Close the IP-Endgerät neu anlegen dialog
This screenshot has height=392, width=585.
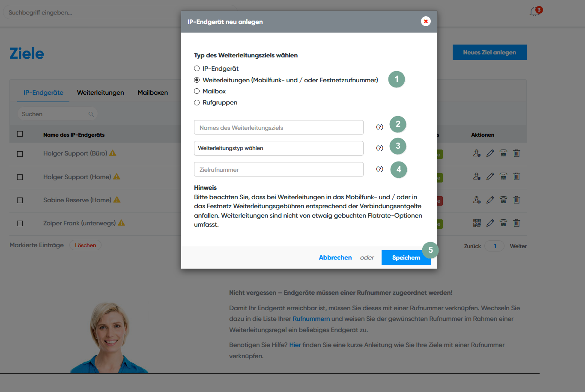[x=426, y=21]
